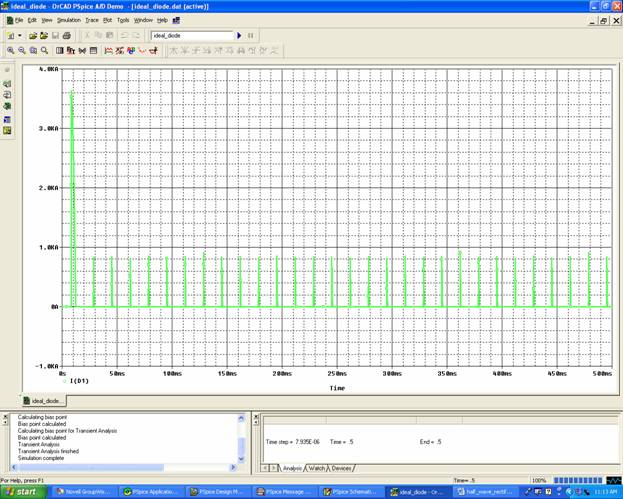Select the I(D1) trace legend label
Viewport: 623px width, 499px height.
pos(79,381)
